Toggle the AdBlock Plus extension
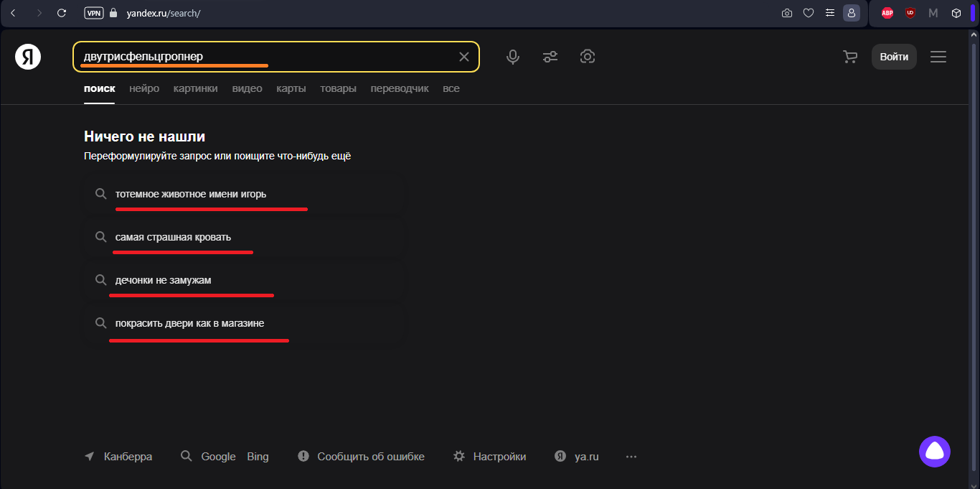The width and height of the screenshot is (980, 489). click(887, 13)
